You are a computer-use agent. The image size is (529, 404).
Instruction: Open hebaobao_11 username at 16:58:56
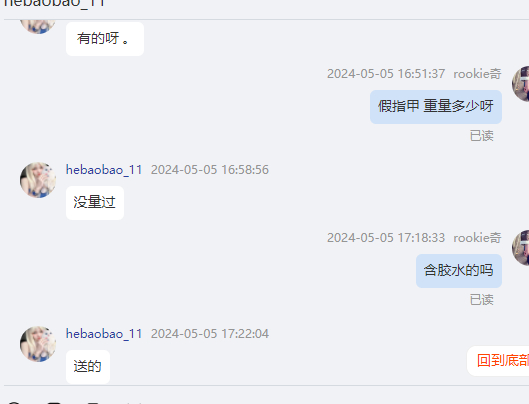tap(104, 170)
